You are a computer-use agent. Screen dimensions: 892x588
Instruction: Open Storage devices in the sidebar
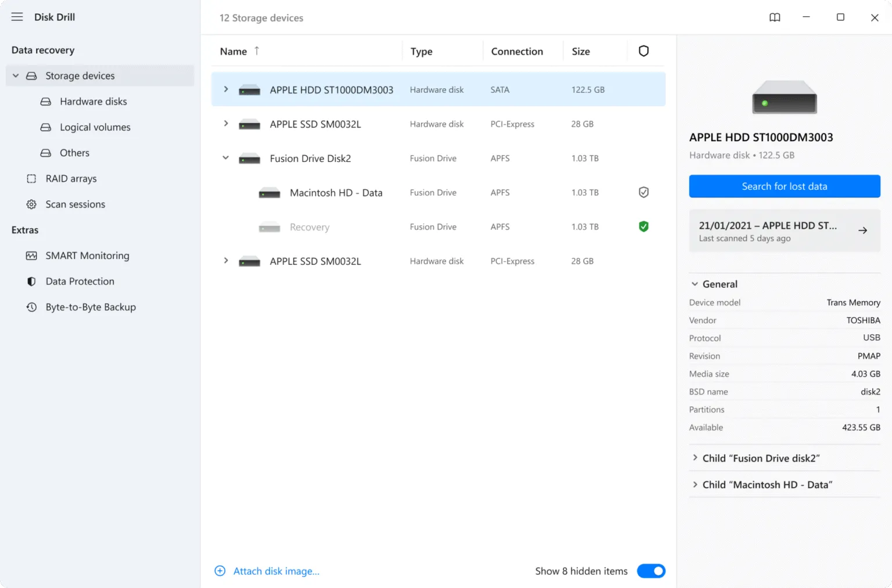tap(80, 75)
